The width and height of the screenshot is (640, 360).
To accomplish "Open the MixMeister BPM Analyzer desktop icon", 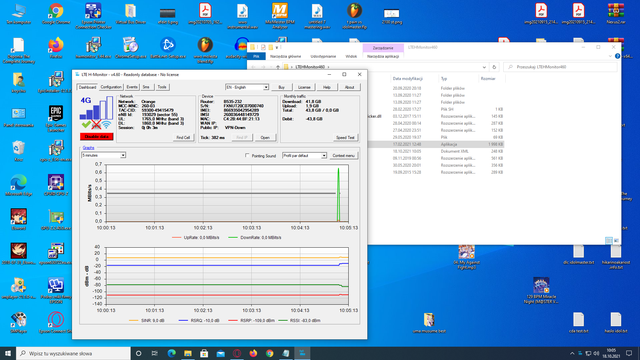I will coord(280,16).
